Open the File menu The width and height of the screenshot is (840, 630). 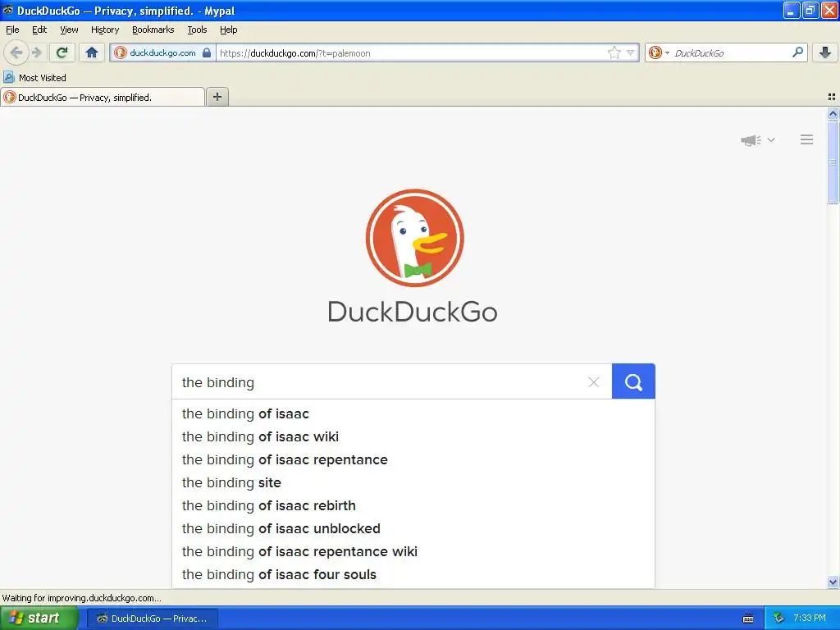pyautogui.click(x=12, y=30)
